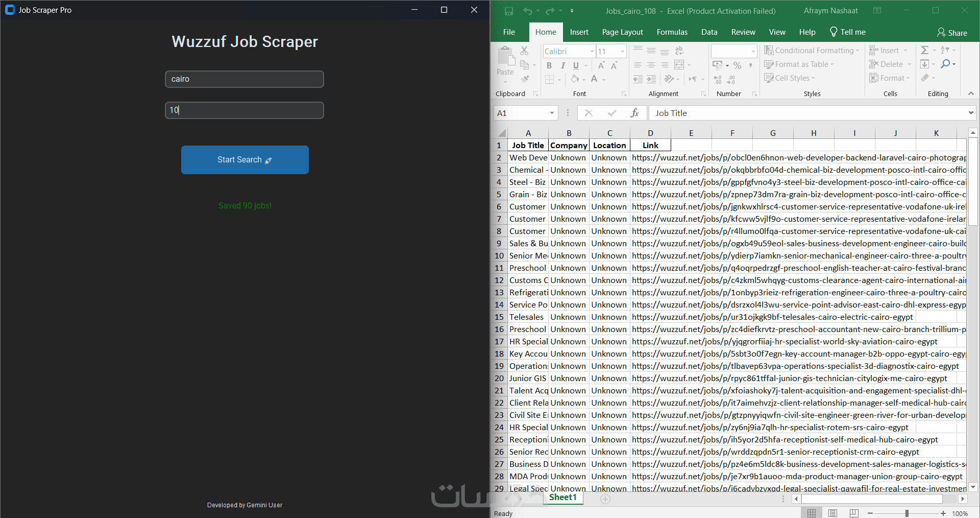
Task: Click the zoom slider handle in status bar
Action: point(906,513)
